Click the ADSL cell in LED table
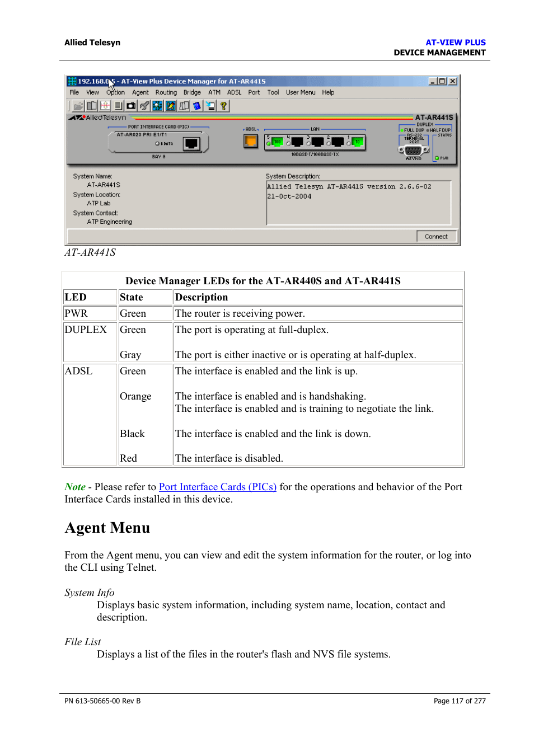 (90, 415)
